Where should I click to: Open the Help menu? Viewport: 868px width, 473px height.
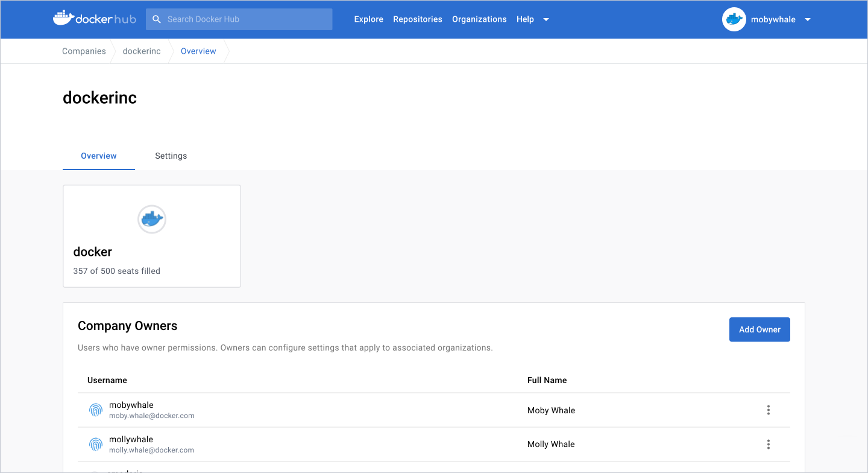pos(525,19)
